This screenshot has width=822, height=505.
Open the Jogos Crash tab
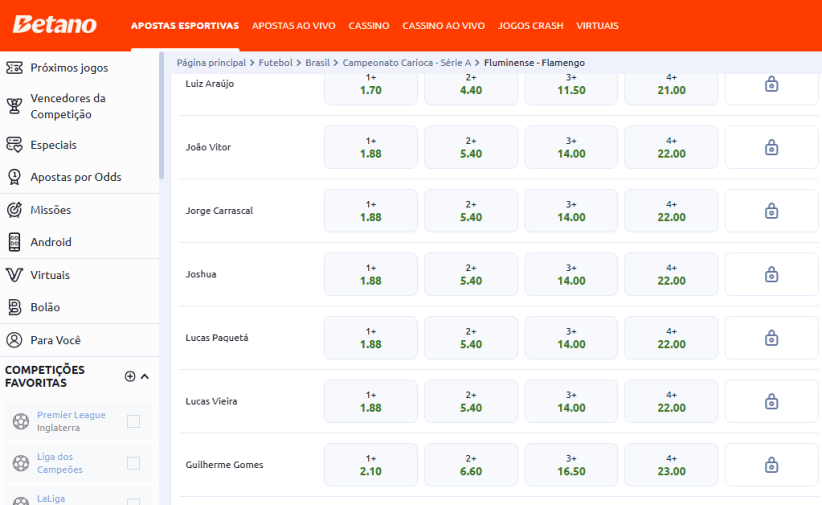(x=530, y=25)
